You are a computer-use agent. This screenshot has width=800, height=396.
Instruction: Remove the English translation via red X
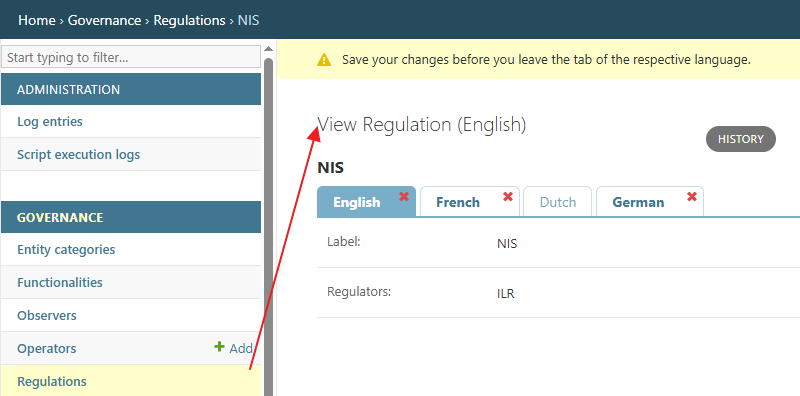(404, 196)
